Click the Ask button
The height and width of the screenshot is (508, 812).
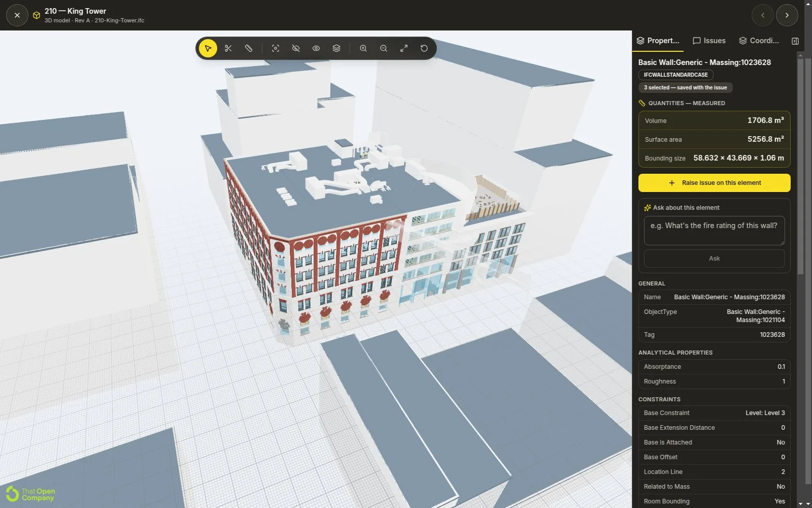714,259
